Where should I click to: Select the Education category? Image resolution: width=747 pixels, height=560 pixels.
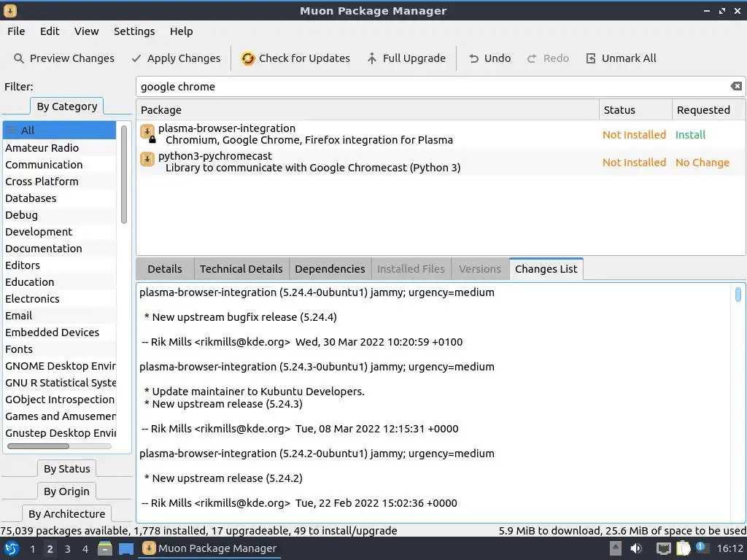coord(59,282)
